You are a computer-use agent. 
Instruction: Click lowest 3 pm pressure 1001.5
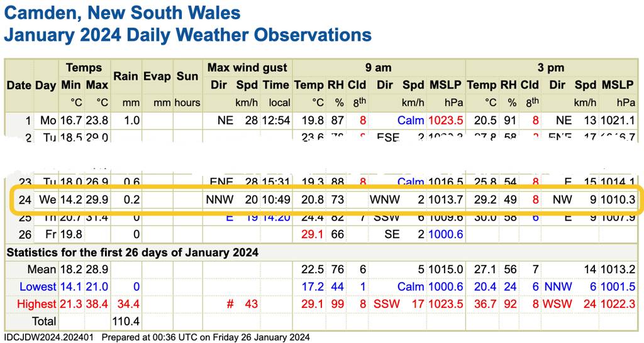coord(618,287)
